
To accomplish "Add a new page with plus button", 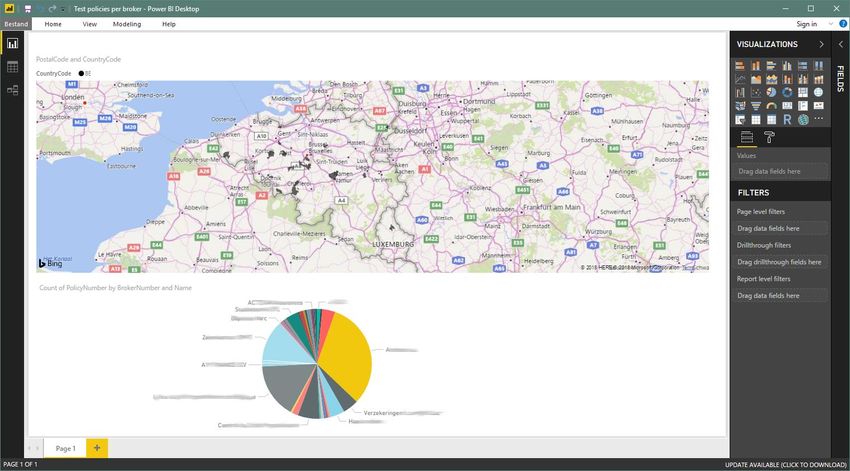I will pos(97,448).
